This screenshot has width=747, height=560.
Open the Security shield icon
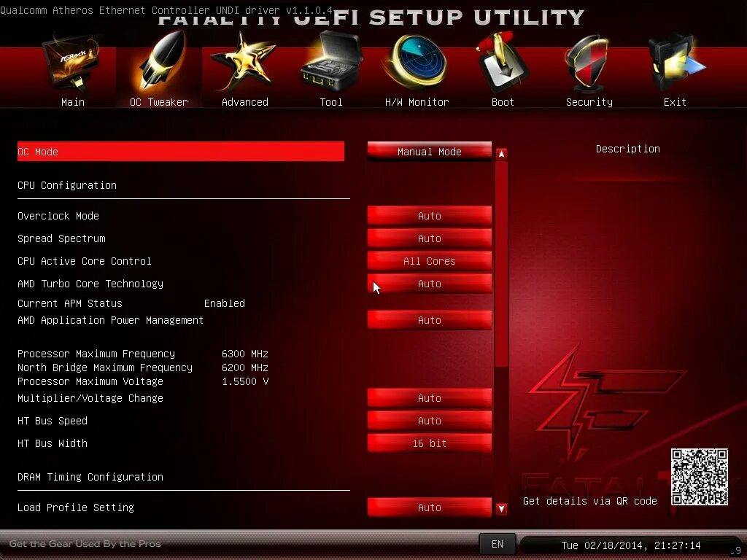pyautogui.click(x=589, y=64)
